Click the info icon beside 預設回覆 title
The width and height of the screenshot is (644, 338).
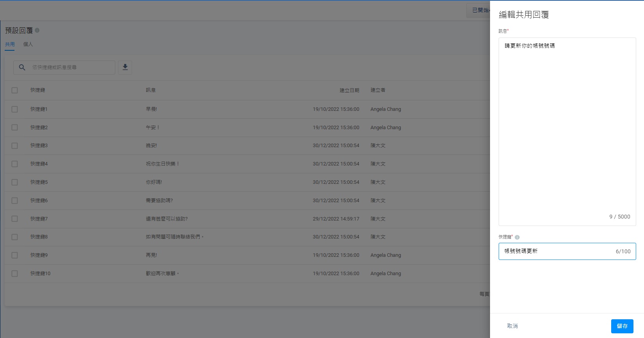point(37,30)
